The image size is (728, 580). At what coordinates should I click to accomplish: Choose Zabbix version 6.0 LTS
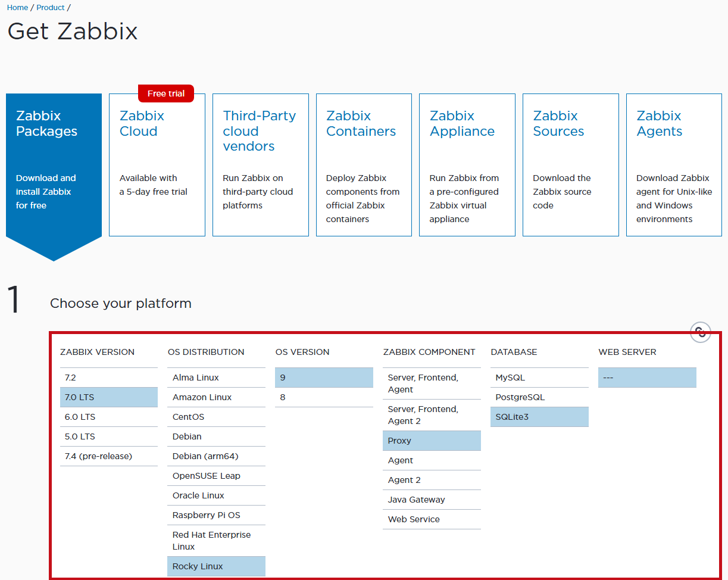109,417
